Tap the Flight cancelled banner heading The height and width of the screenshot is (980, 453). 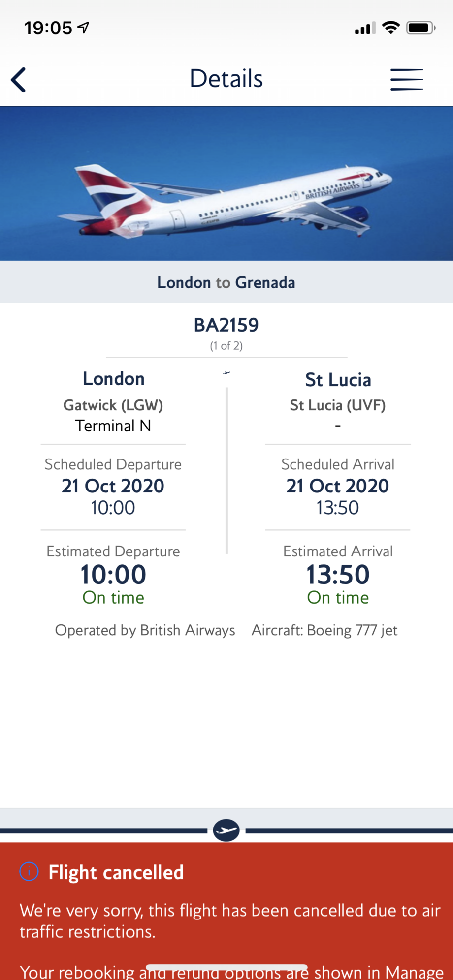[x=116, y=872]
